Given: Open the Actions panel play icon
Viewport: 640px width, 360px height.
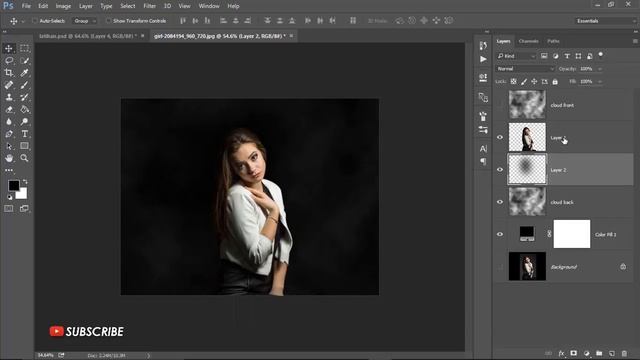Looking at the screenshot, I should click(483, 60).
